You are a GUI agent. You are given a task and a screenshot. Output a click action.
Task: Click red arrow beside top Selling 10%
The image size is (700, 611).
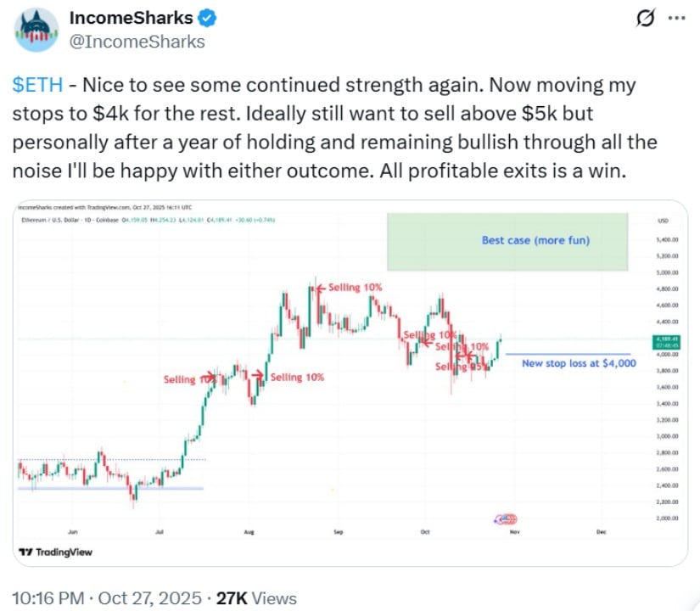pyautogui.click(x=317, y=288)
